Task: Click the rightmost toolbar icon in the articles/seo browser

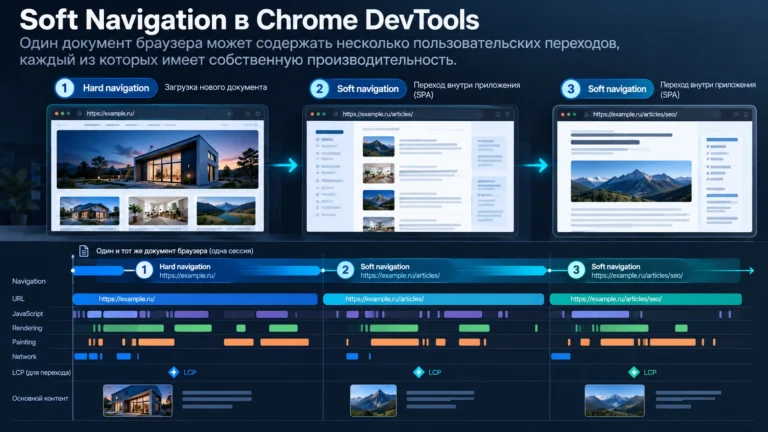Action: click(x=746, y=114)
